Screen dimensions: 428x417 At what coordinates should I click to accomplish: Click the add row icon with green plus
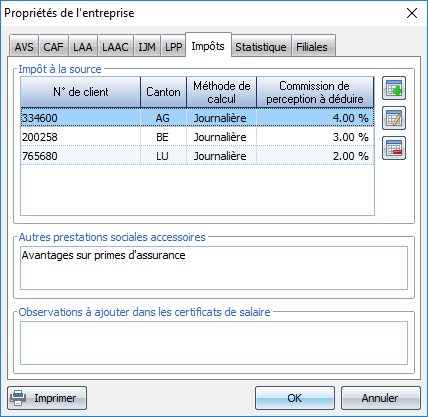394,88
